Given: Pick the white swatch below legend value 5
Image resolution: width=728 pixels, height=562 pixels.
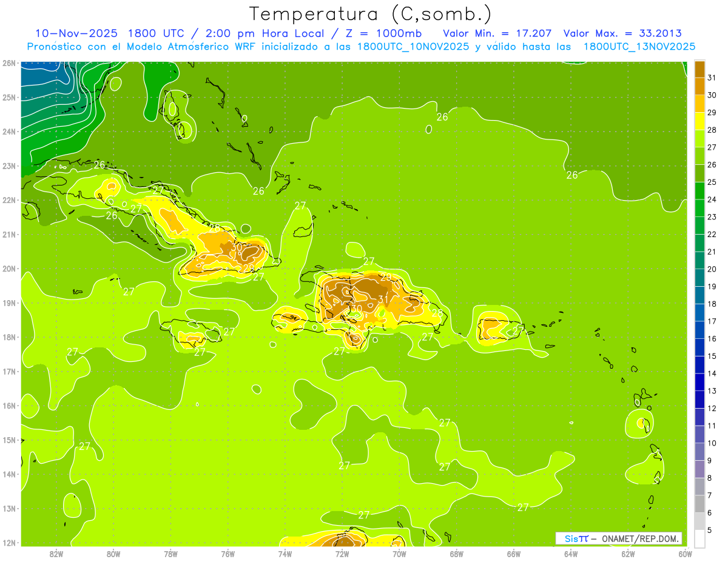Looking at the screenshot, I should pyautogui.click(x=699, y=539).
